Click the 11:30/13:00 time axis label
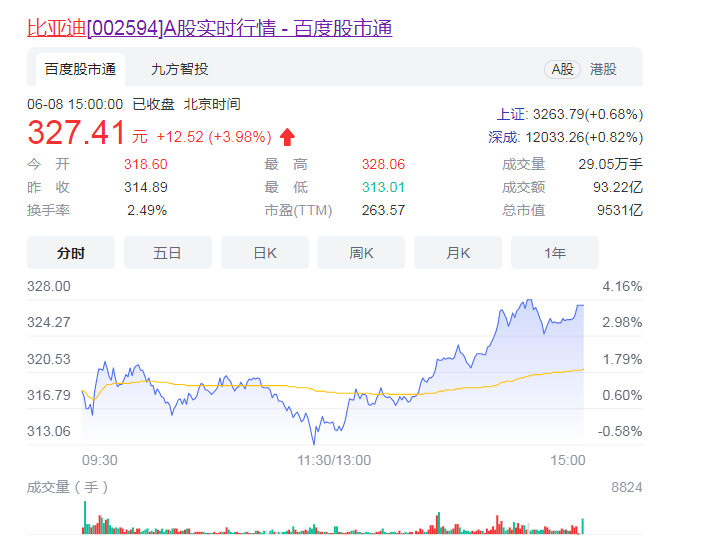 334,460
